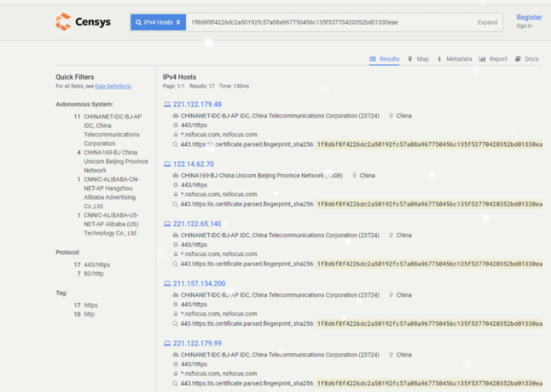Open the Docs tab
This screenshot has height=392, width=551.
[526, 59]
